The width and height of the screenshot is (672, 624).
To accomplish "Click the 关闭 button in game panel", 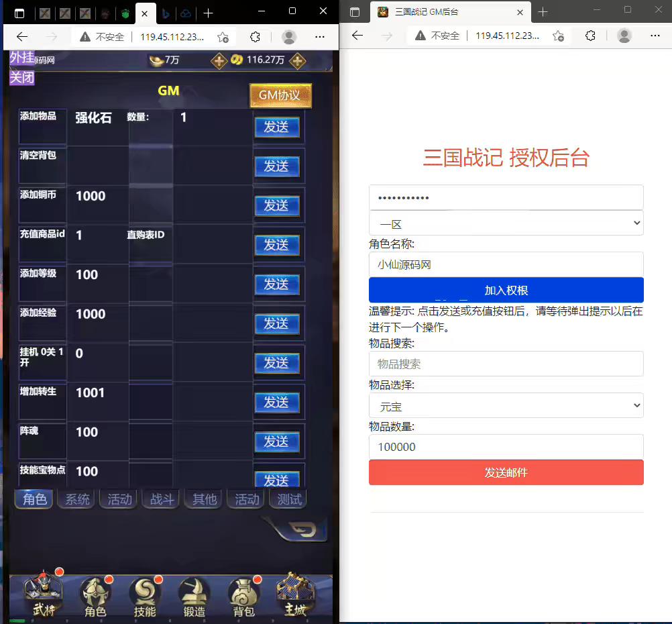I will pyautogui.click(x=22, y=78).
